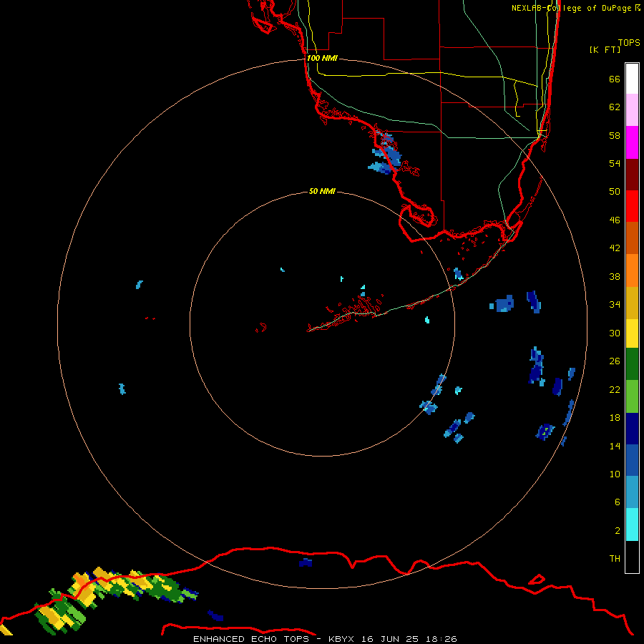The image size is (644, 644).
Task: Click the legend value 22
Action: click(615, 390)
